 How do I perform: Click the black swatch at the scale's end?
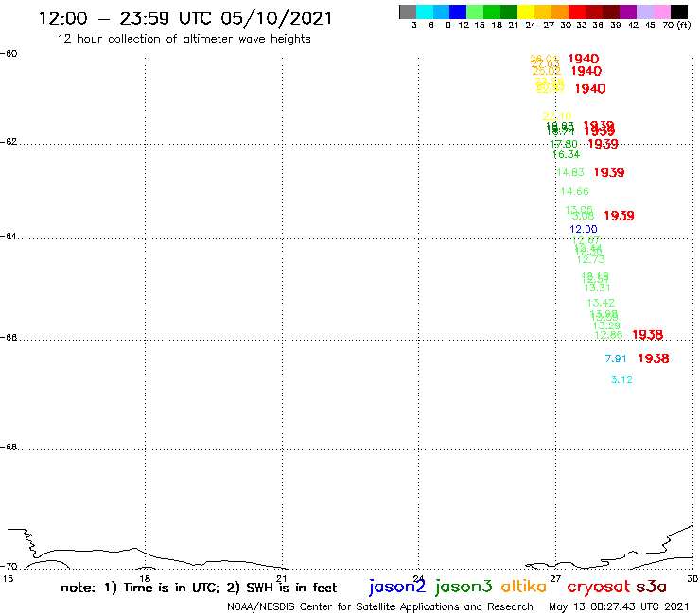678,12
